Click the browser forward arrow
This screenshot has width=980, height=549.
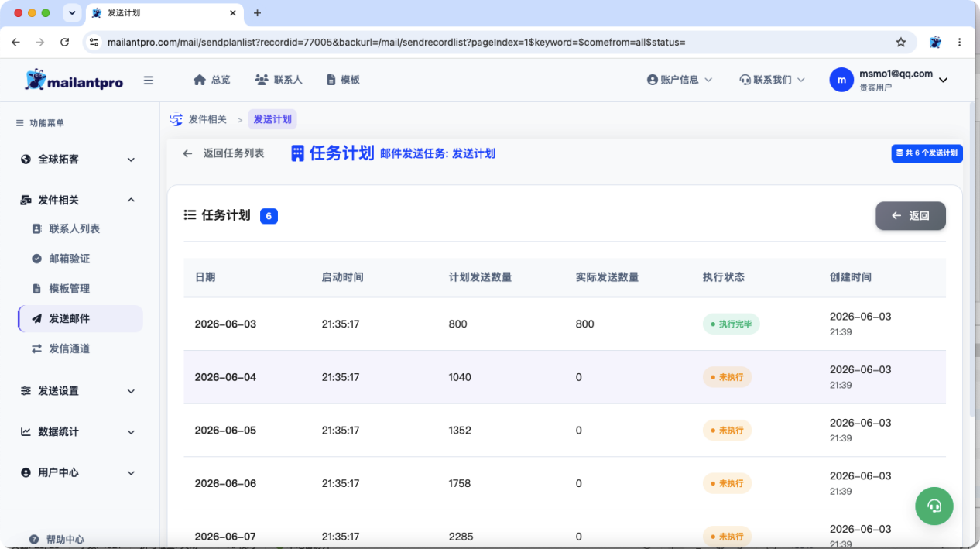click(40, 43)
